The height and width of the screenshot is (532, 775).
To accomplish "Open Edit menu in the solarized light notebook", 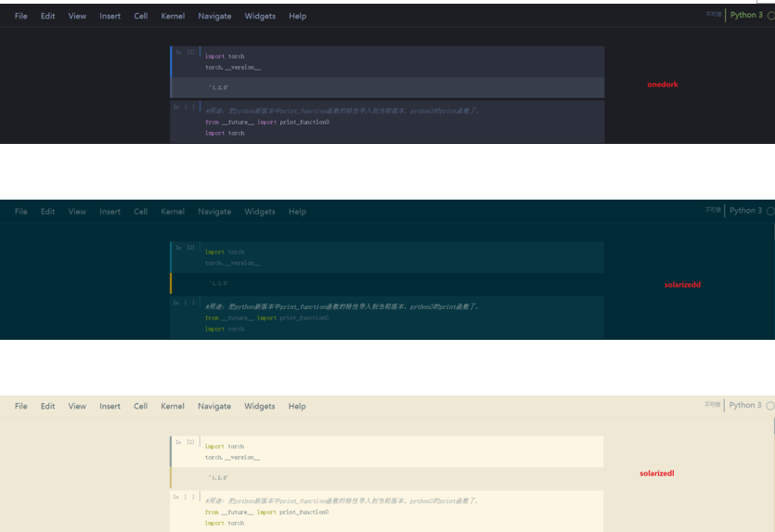I will (47, 406).
